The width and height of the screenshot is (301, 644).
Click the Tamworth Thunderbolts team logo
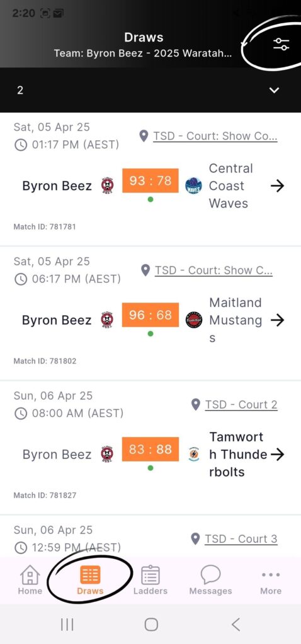[194, 454]
